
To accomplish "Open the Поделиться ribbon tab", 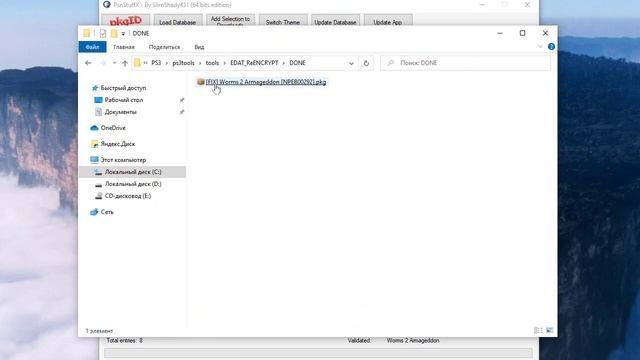I will click(x=164, y=47).
